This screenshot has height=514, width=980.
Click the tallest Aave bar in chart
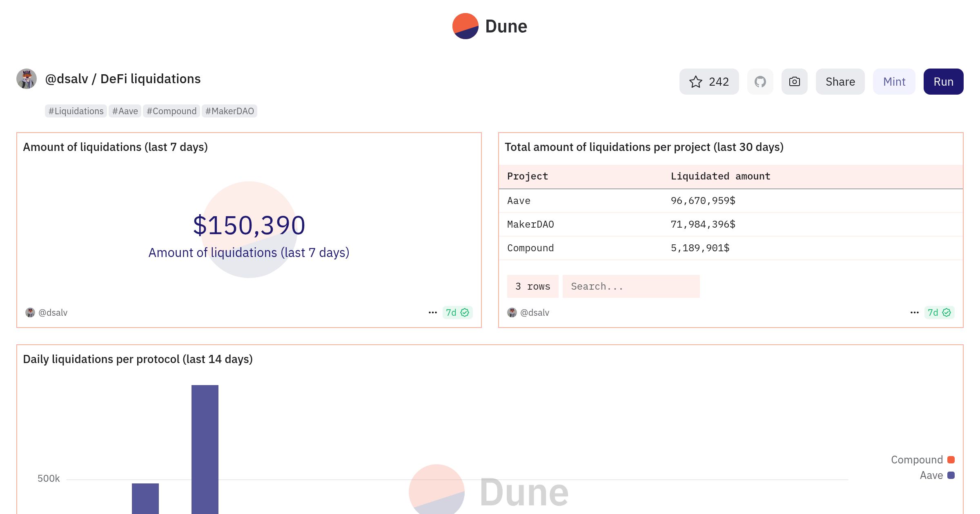tap(205, 449)
